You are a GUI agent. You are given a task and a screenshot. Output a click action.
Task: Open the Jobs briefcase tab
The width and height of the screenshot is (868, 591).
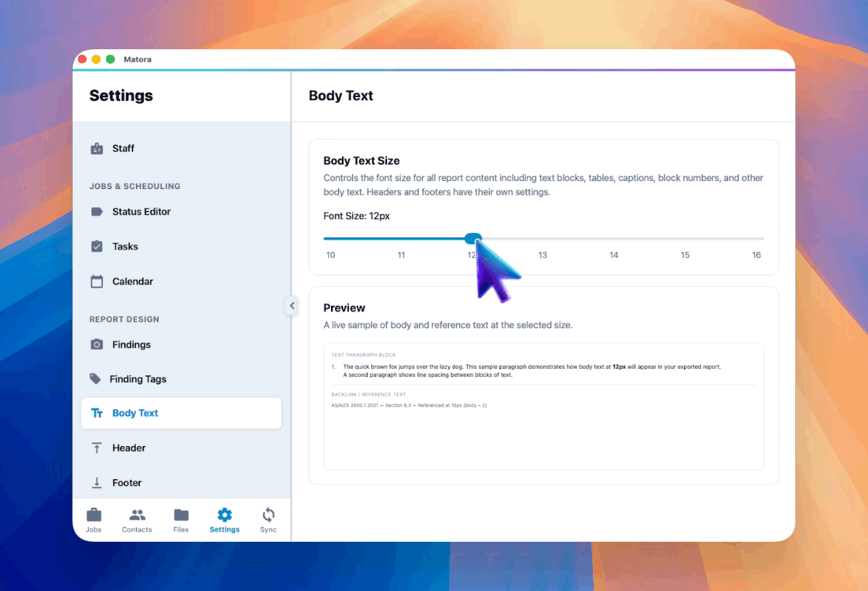tap(93, 520)
